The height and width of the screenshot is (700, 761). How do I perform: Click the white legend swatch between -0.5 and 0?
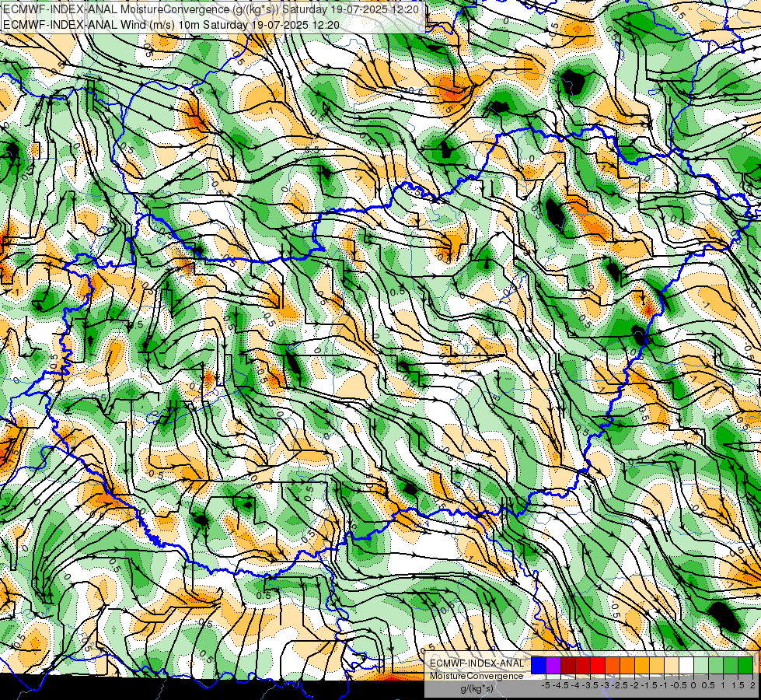686,665
